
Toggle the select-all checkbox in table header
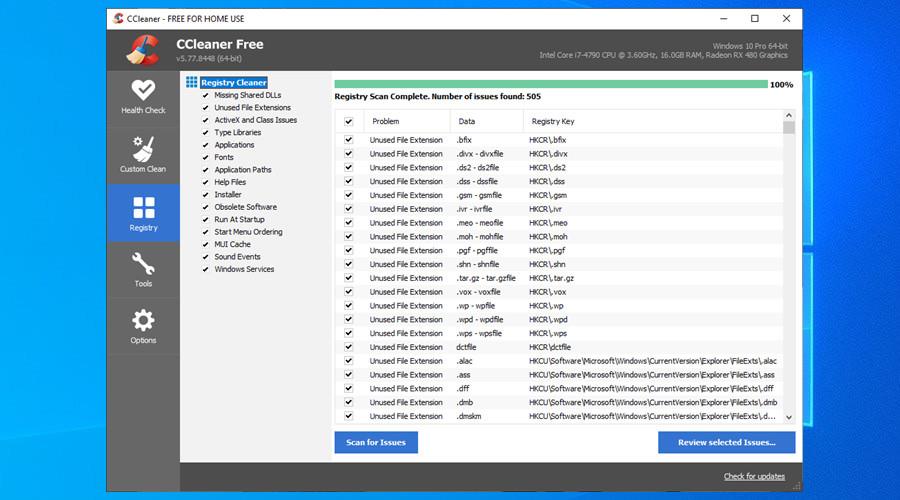tap(349, 121)
